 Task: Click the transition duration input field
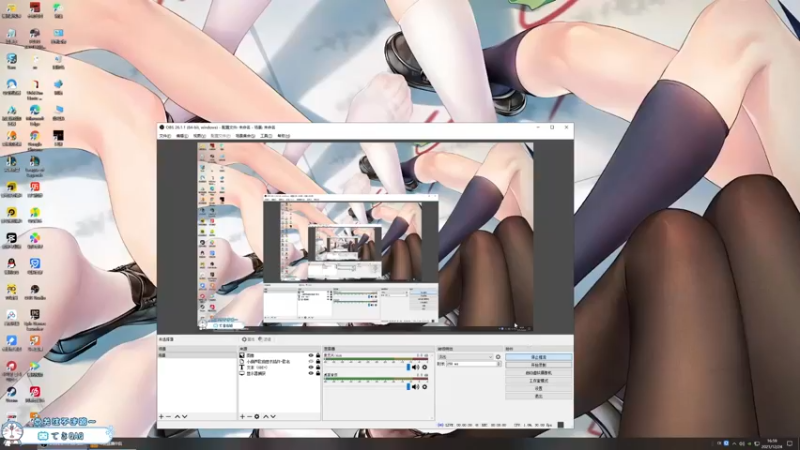[471, 364]
